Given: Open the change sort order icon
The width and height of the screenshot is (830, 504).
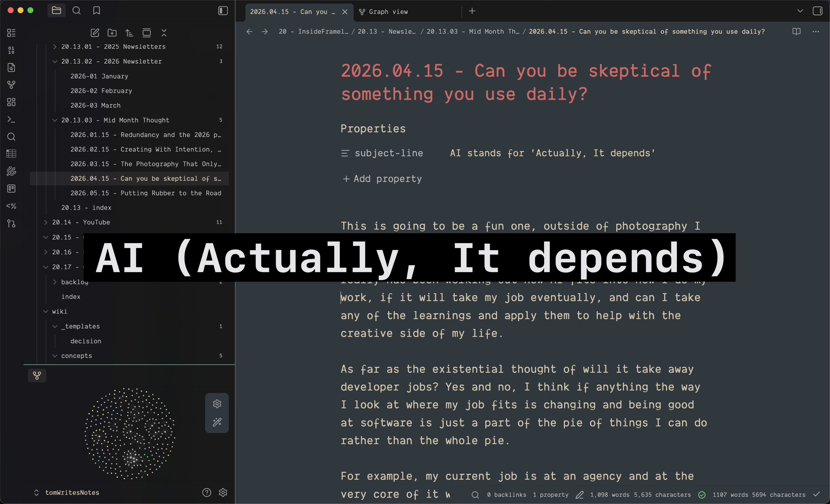Looking at the screenshot, I should click(129, 33).
